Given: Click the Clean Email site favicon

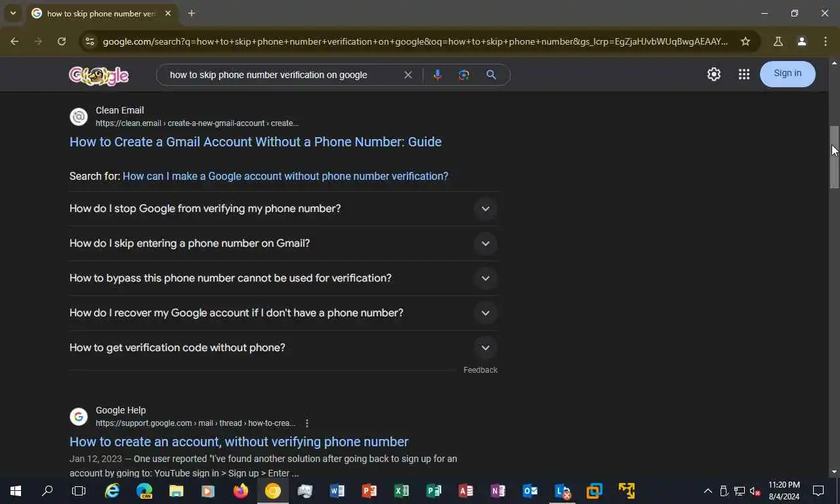Looking at the screenshot, I should (x=79, y=117).
